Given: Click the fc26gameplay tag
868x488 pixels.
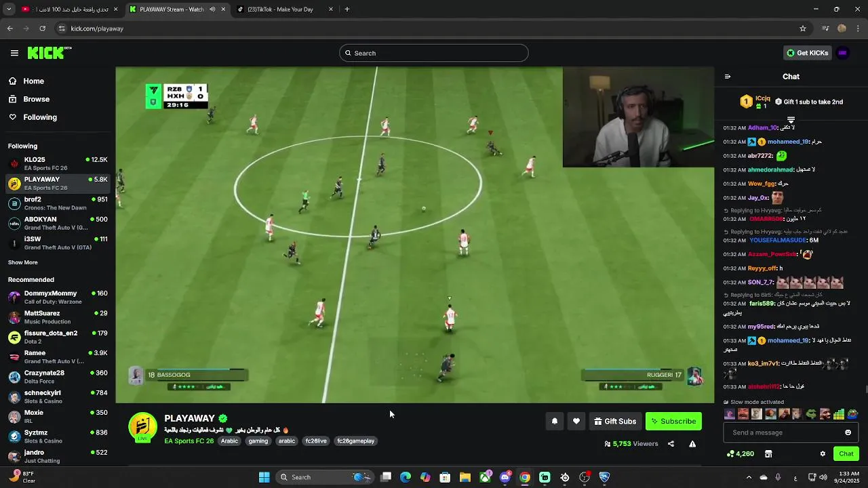Looking at the screenshot, I should tap(356, 441).
